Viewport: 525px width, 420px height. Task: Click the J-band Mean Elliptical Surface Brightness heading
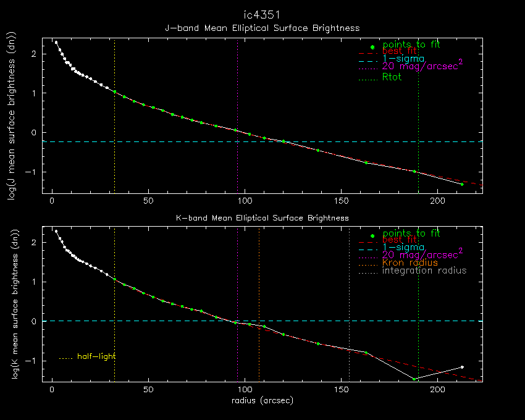[262, 28]
